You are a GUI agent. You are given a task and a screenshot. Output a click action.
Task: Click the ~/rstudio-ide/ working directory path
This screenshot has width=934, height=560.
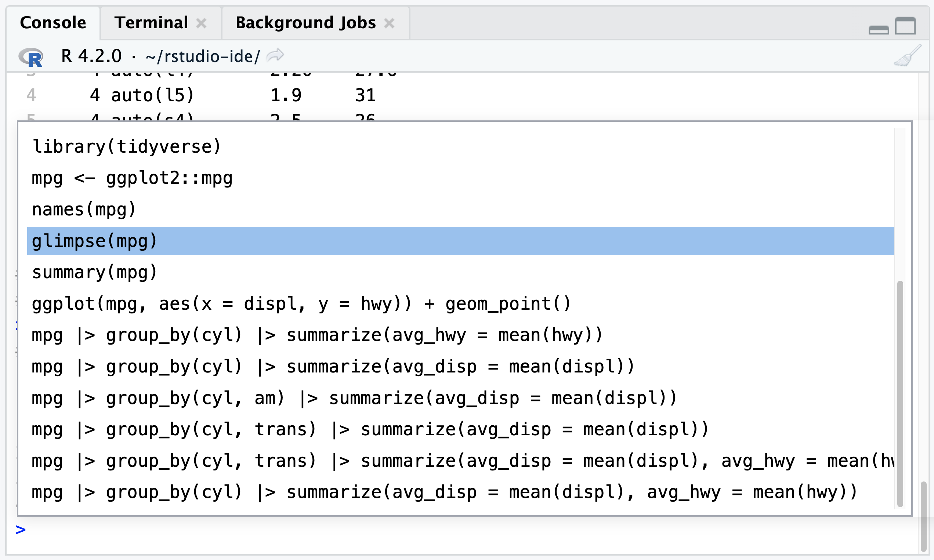[203, 57]
